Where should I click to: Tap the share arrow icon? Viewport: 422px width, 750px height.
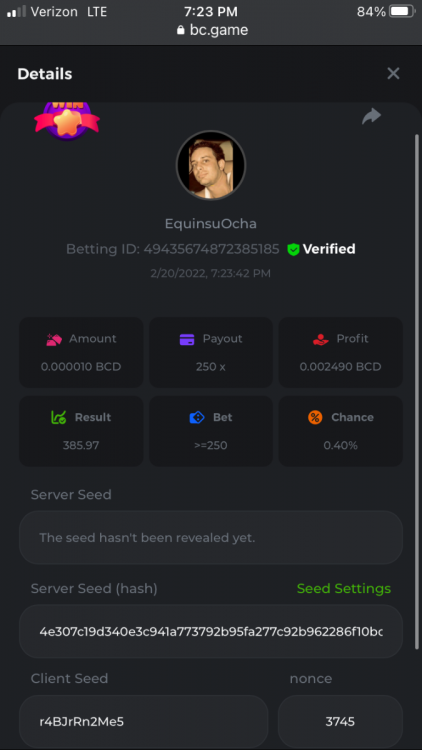(x=371, y=116)
